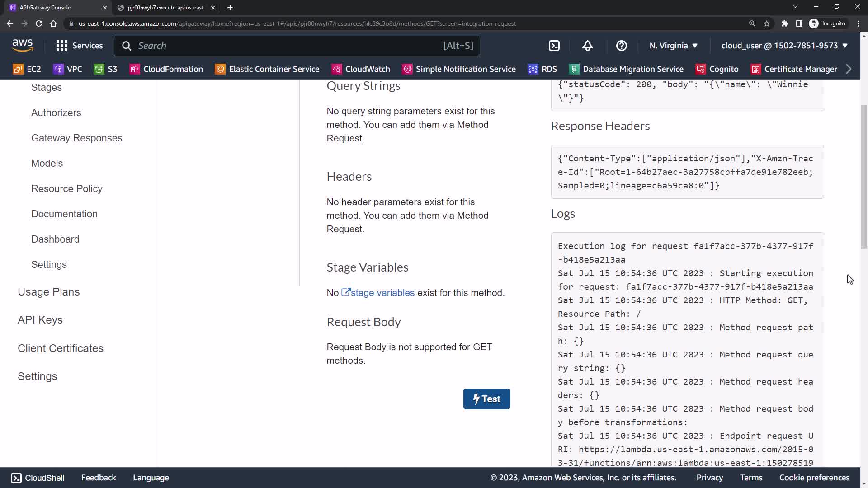Open the help question mark icon

pos(621,46)
